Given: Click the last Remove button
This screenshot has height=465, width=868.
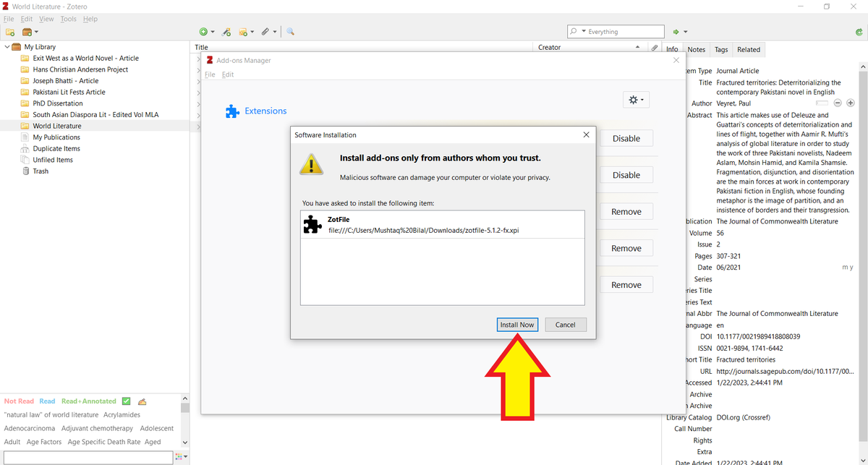Looking at the screenshot, I should click(x=626, y=285).
